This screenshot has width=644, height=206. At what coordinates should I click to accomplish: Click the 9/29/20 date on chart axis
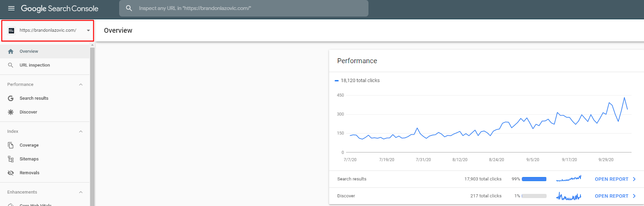click(x=606, y=160)
